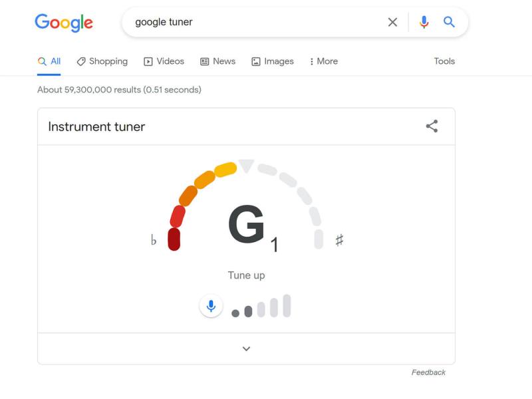Click the Feedback link
Image resolution: width=532 pixels, height=399 pixels.
(428, 372)
